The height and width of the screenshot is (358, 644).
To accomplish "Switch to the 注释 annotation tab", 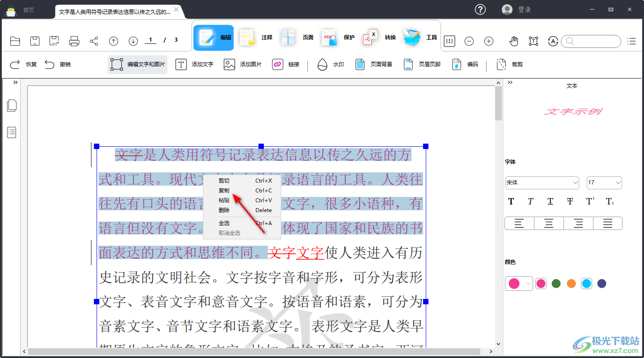I will click(256, 38).
